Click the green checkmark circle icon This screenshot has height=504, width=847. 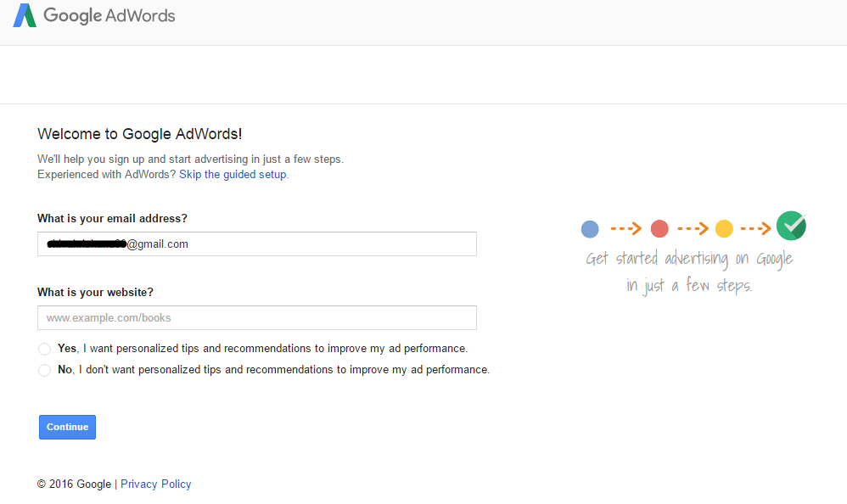tap(791, 226)
